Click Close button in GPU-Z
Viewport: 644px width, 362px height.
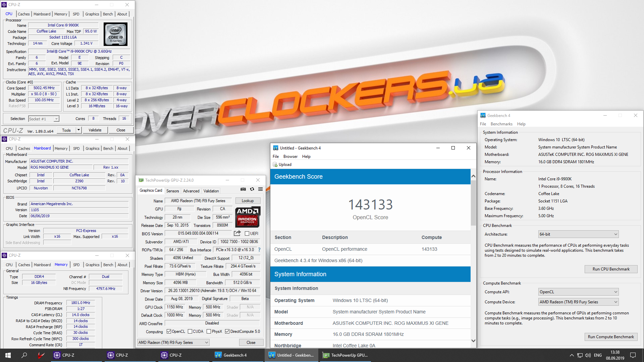click(251, 343)
